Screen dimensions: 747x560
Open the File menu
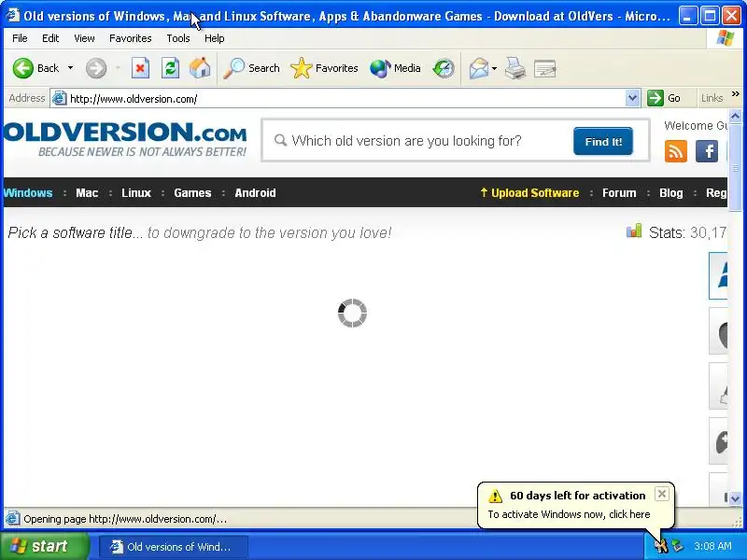click(x=20, y=38)
